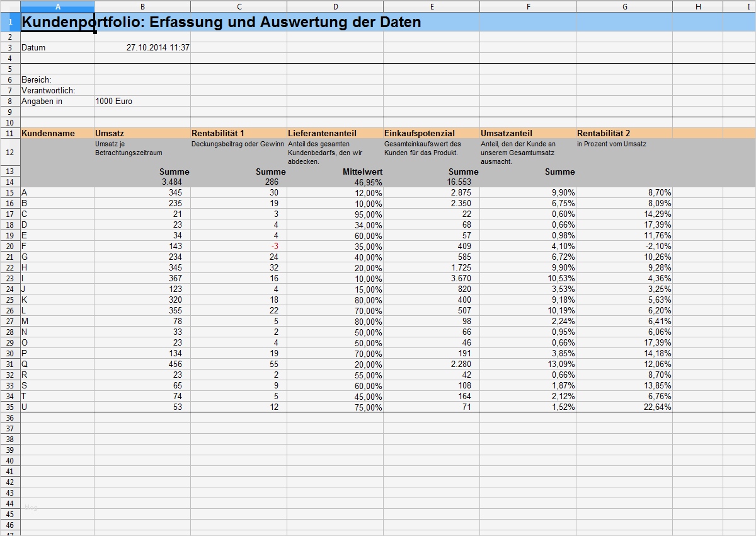This screenshot has height=536, width=756.
Task: Select Rentabilität 2 value '22,64%' for customer U
Action: [624, 407]
